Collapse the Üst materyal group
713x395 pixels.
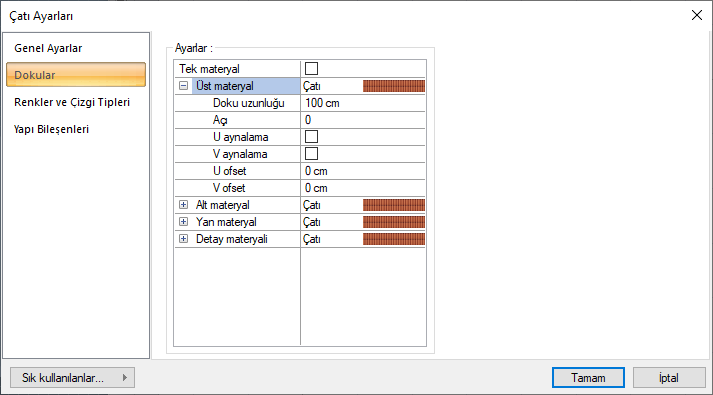[183, 85]
